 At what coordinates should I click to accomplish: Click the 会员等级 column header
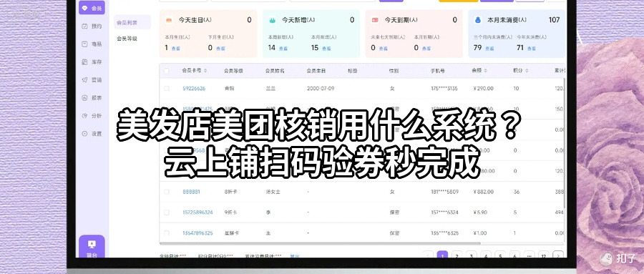coord(233,71)
